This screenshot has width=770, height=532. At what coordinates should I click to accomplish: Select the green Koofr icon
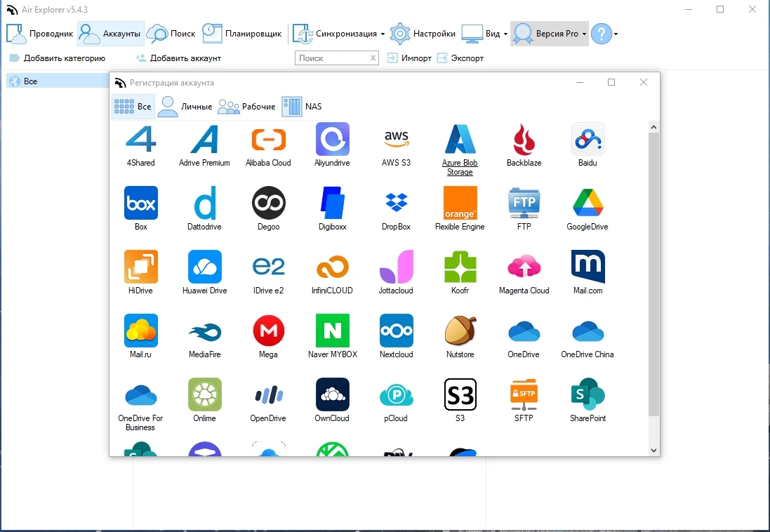click(x=460, y=267)
